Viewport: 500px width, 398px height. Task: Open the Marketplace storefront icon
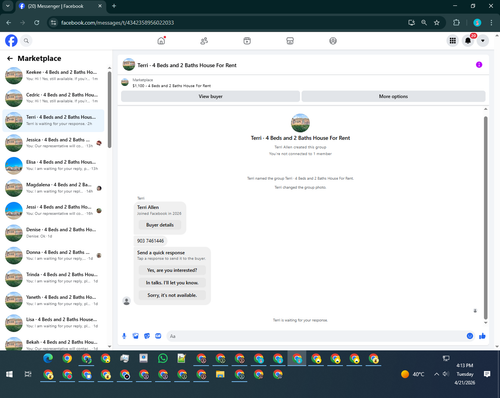(x=290, y=41)
